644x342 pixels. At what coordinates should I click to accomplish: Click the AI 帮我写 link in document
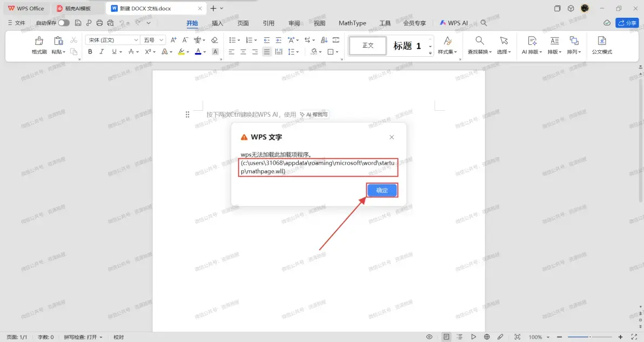pos(314,115)
